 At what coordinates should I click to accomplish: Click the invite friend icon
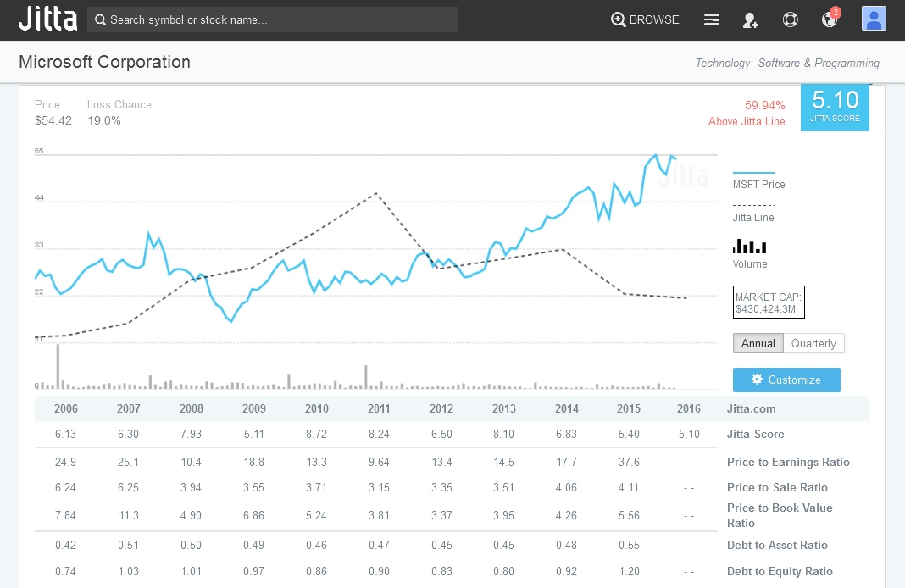pos(750,19)
